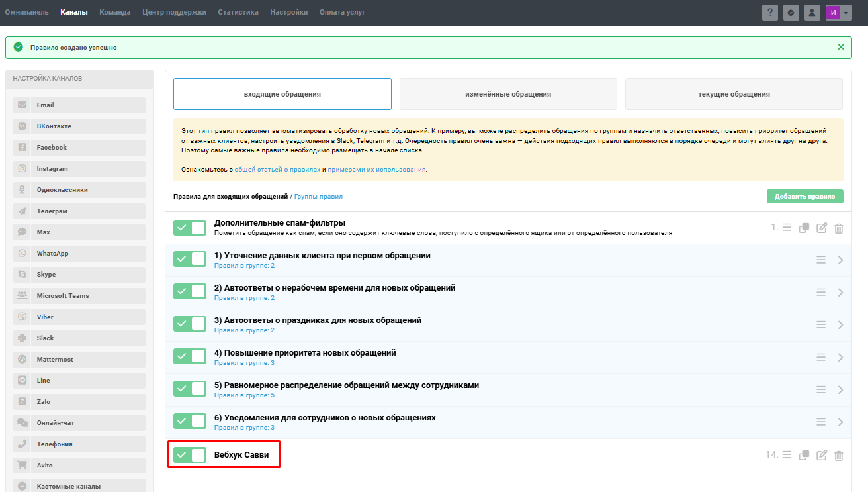Select the Телеграм channel in sidebar
Screen dimensions: 868x492
click(79, 211)
